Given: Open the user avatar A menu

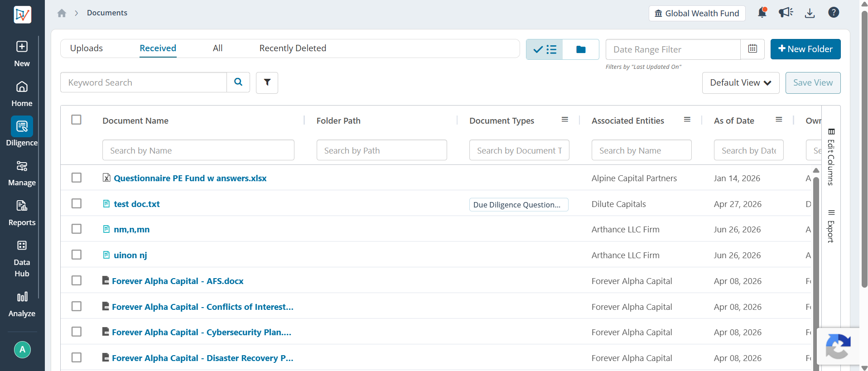Looking at the screenshot, I should [x=22, y=350].
